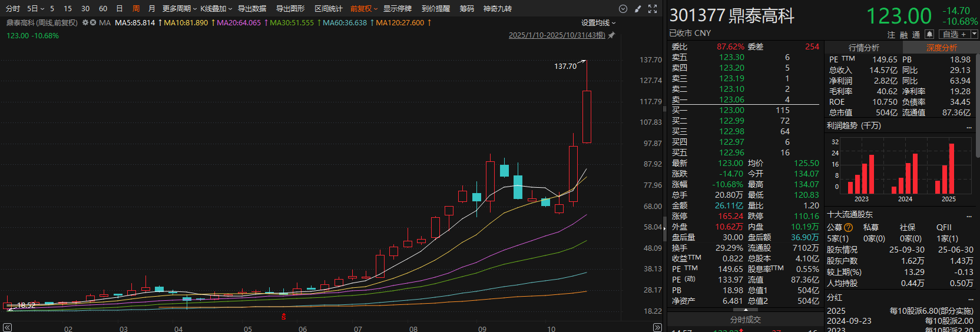Remove the MA indicator with X icon
The height and width of the screenshot is (332, 980).
(93, 22)
